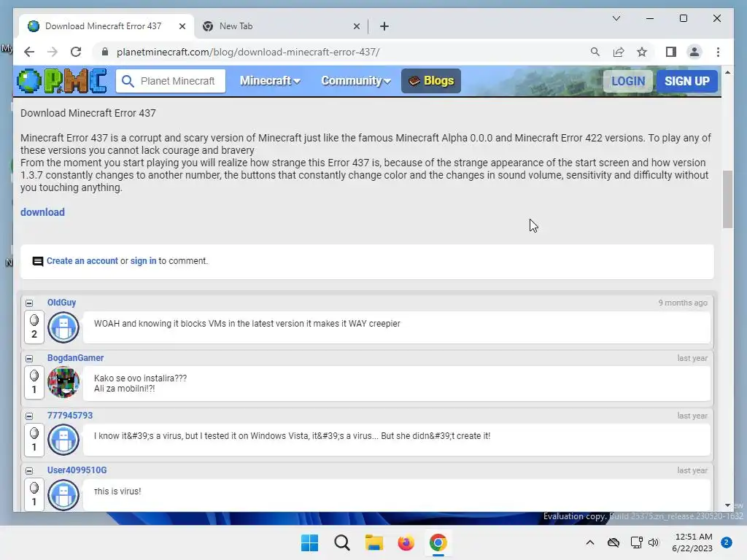747x560 pixels.
Task: Collapse BogdanGamer's comment
Action: 29,359
